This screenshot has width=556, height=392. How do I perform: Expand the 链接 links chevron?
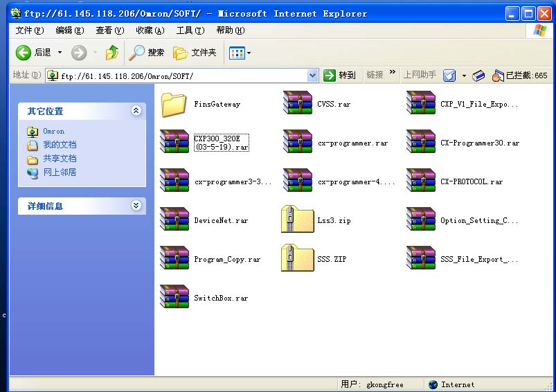point(392,72)
